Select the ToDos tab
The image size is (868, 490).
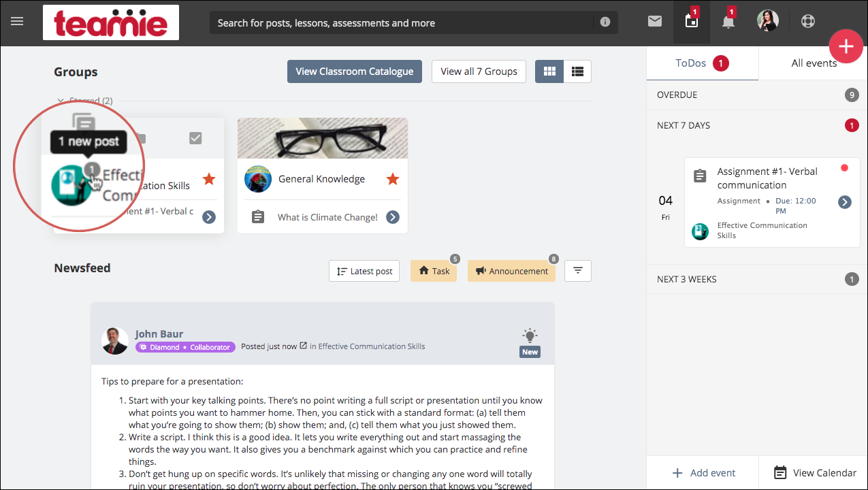[x=702, y=63]
